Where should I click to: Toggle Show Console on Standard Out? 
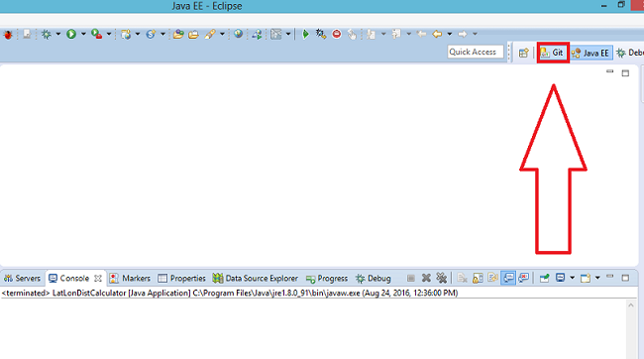pos(508,279)
